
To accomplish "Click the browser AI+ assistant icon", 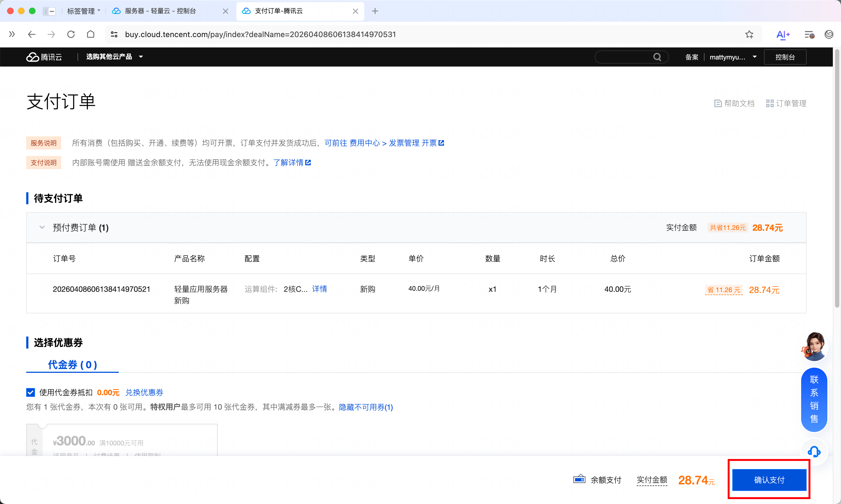I will tap(783, 34).
